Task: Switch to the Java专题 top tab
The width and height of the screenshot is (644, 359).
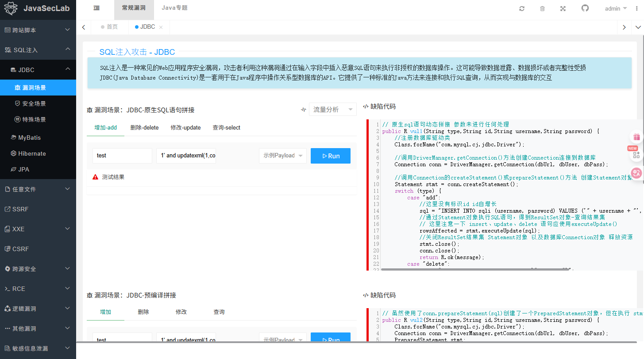Action: tap(174, 8)
